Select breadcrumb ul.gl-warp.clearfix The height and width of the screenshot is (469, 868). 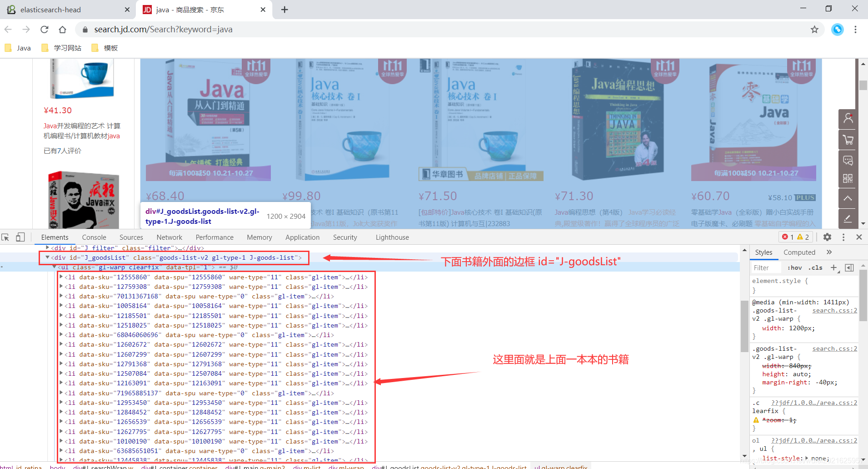(561, 467)
